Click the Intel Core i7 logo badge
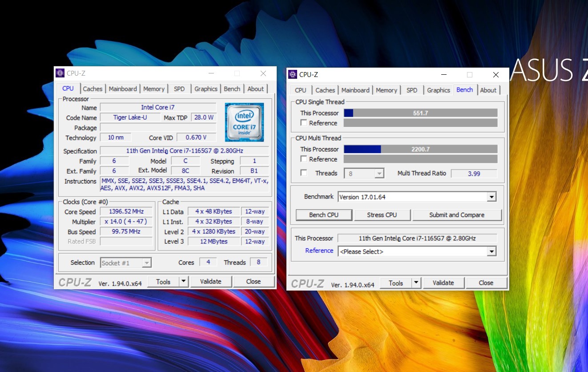 click(x=244, y=122)
